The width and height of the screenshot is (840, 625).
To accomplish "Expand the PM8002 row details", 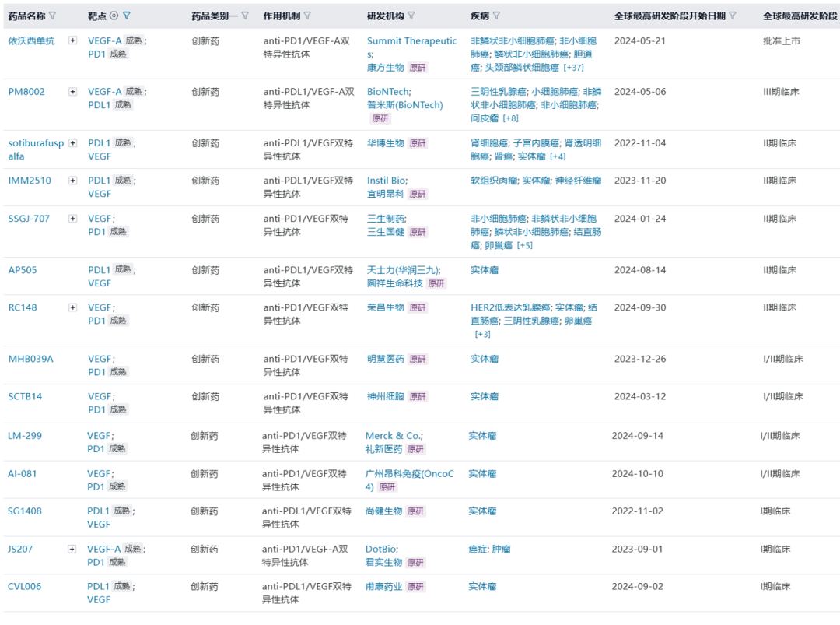I will pos(73,92).
